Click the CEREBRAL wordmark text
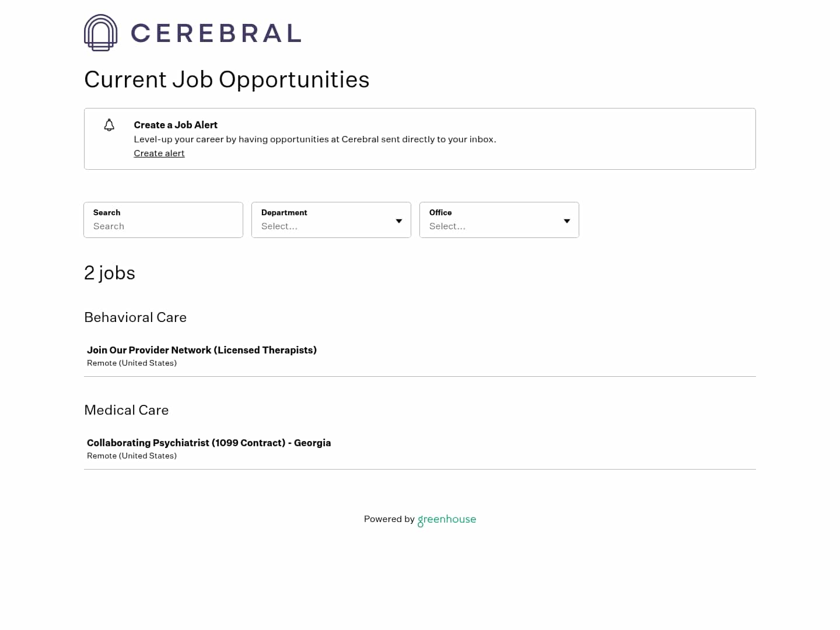 tap(216, 33)
